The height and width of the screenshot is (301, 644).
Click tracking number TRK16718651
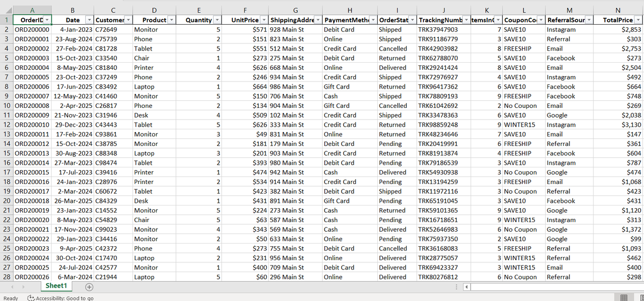[443, 220]
